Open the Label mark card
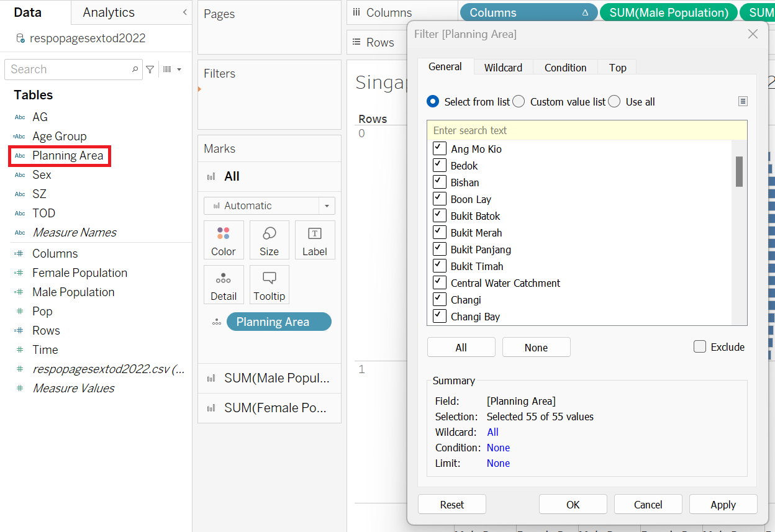Image resolution: width=775 pixels, height=532 pixels. coord(315,240)
